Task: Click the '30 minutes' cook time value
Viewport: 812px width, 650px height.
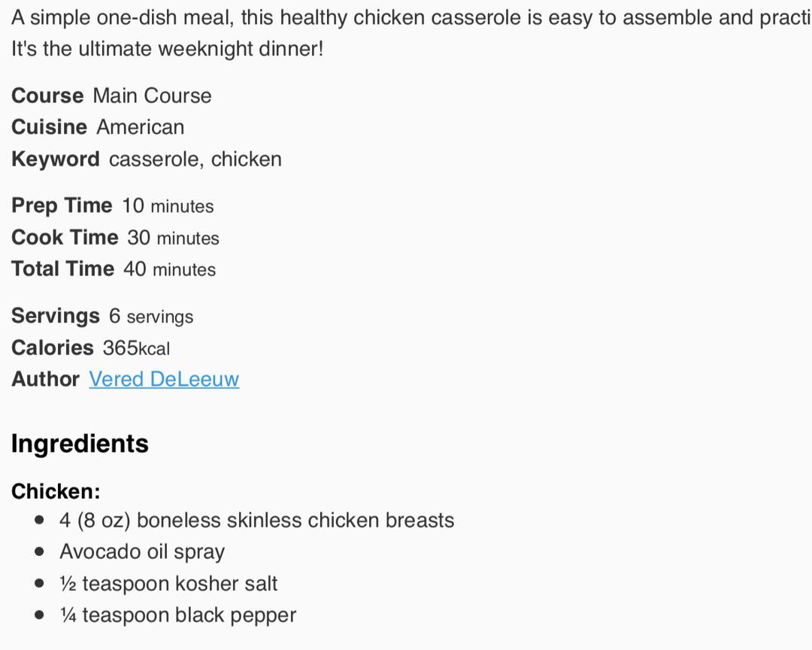Action: 173,238
